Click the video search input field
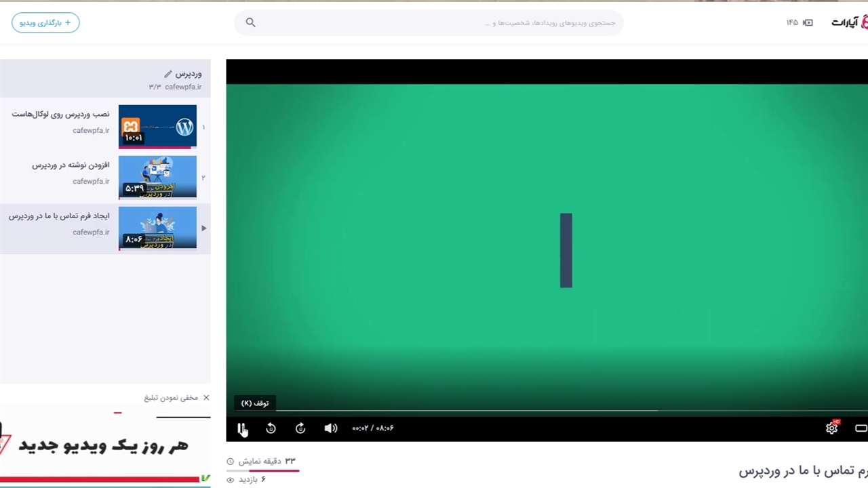 pyautogui.click(x=441, y=23)
